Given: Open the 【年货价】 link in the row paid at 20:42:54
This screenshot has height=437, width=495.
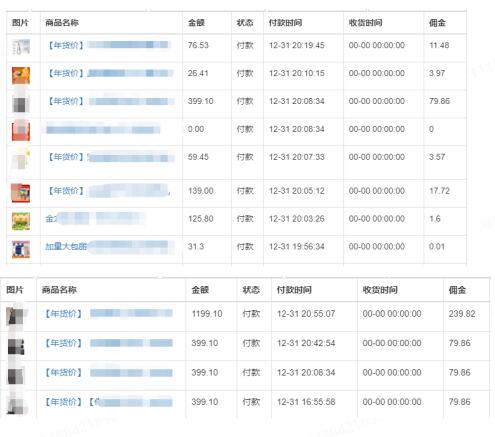Looking at the screenshot, I should point(108,343).
